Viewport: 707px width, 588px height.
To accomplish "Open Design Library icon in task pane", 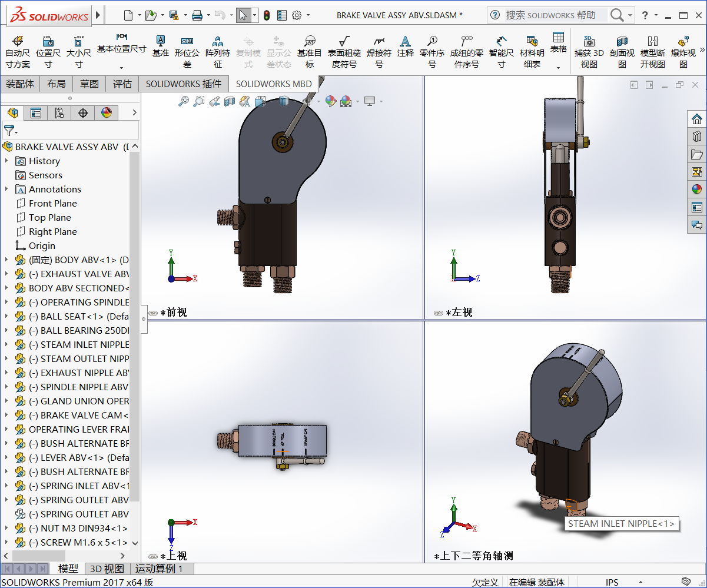I will click(697, 137).
